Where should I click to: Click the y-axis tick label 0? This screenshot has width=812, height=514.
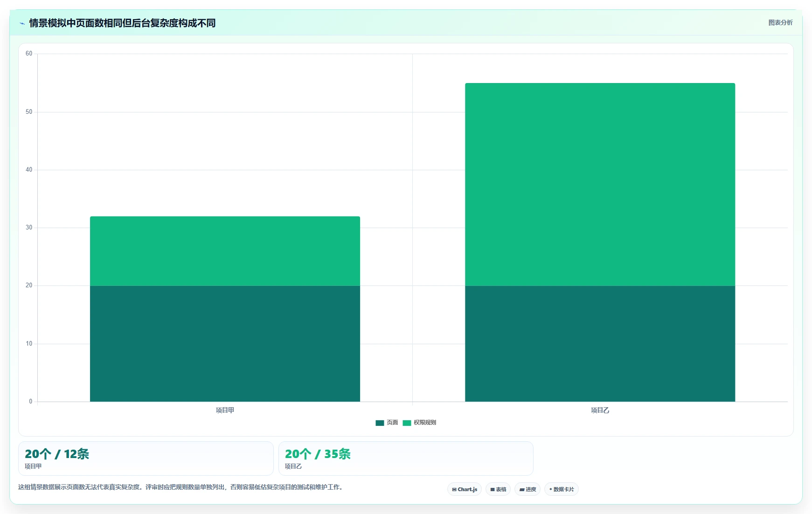point(31,402)
